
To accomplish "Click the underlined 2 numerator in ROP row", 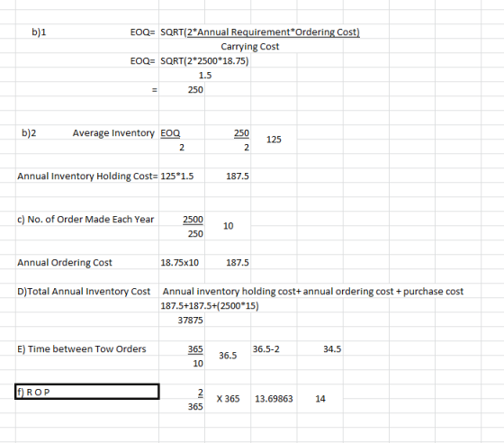I will 200,393.
